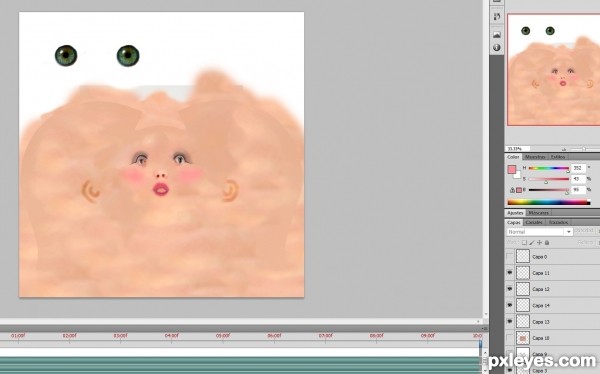
Task: Click the gamut warning triangle icon
Action: coord(512,190)
